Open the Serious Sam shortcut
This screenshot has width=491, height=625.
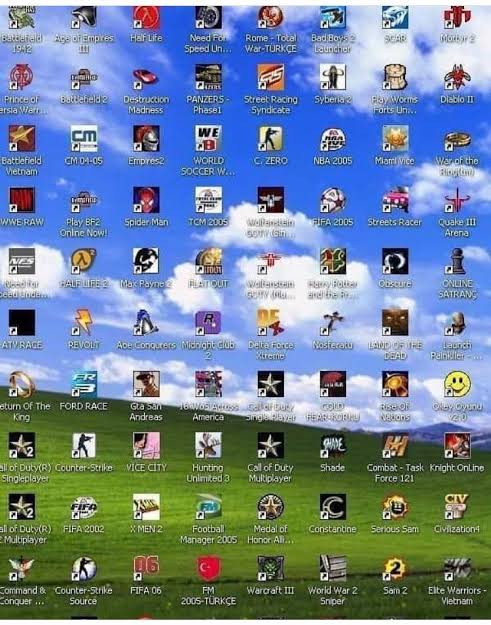pos(395,507)
